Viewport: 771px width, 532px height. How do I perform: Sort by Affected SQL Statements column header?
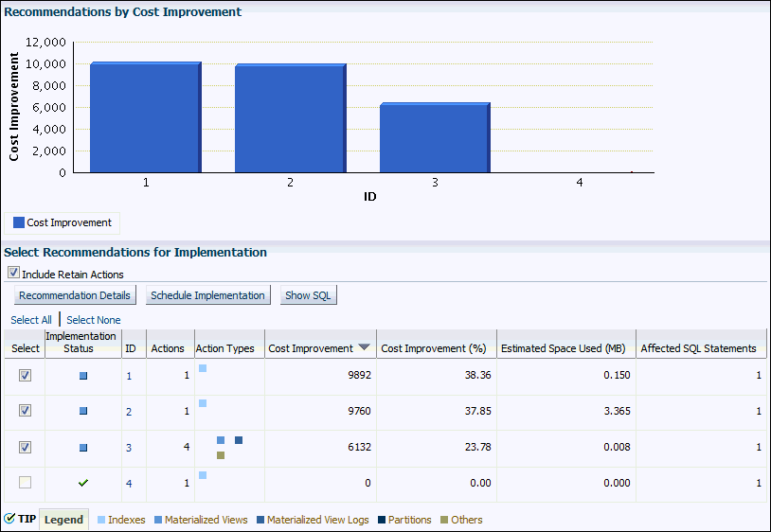click(698, 348)
